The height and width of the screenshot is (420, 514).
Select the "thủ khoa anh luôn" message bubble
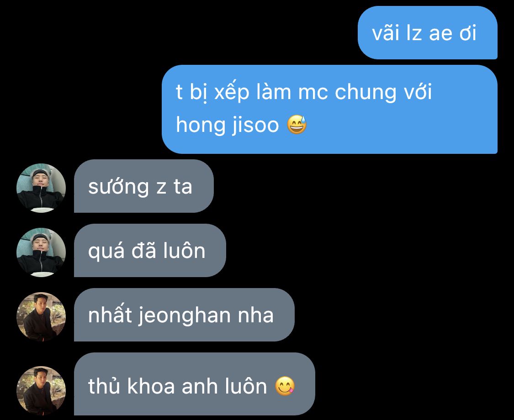click(194, 384)
